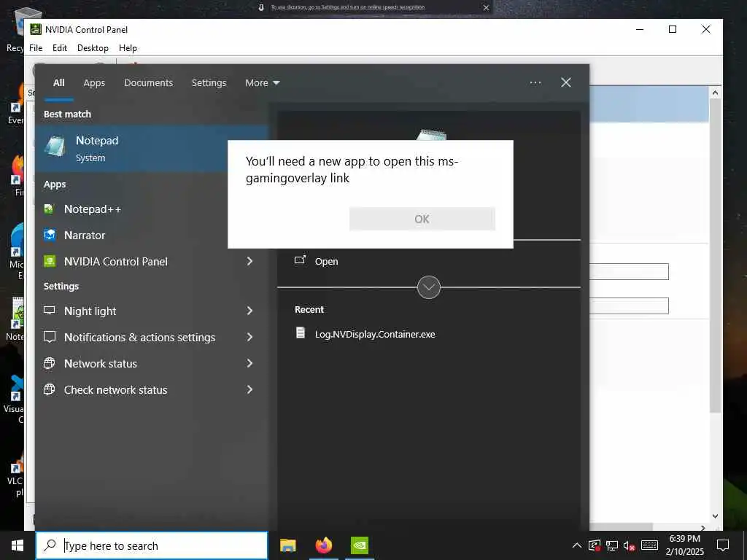Click the NVIDIA Control Panel title bar icon
This screenshot has height=560, width=747.
(36, 29)
